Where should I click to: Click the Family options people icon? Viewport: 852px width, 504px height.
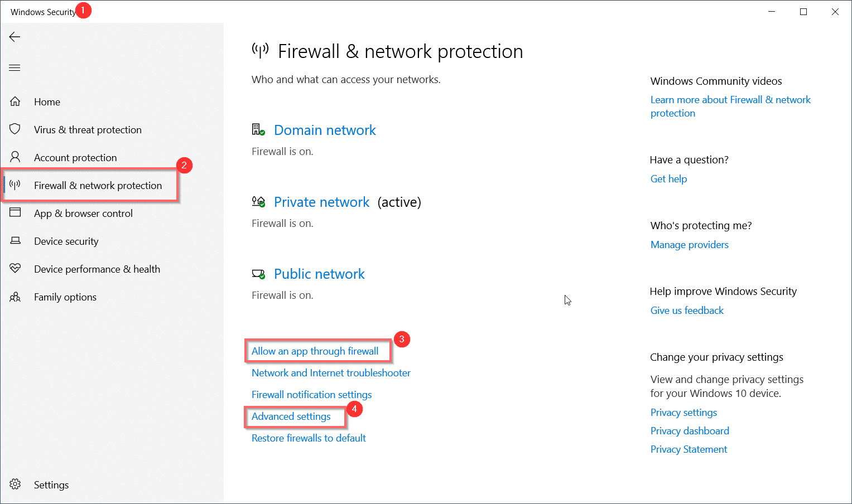pos(15,297)
